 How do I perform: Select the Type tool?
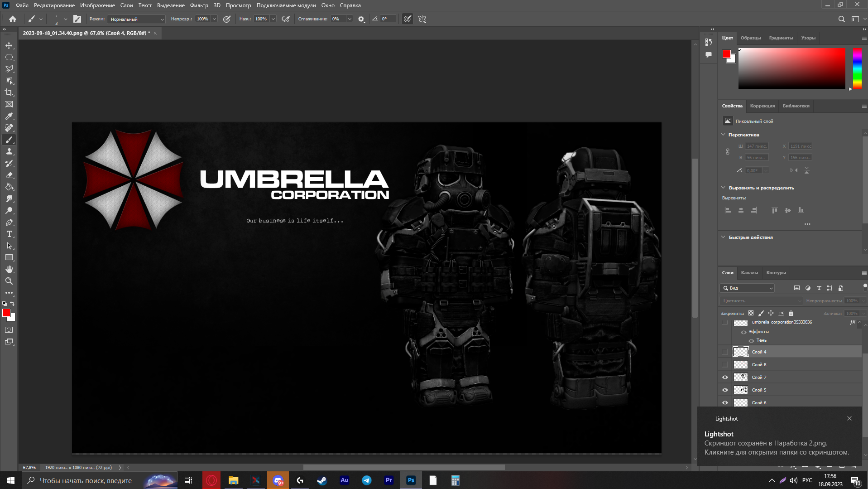(x=9, y=234)
